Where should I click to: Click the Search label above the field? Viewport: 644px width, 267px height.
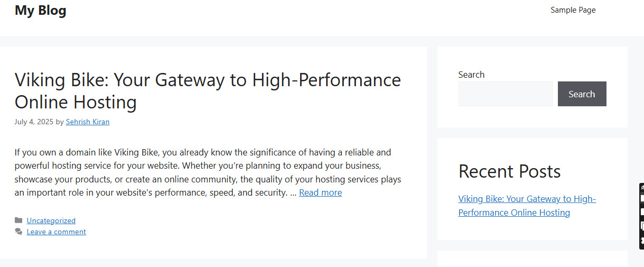(x=471, y=75)
